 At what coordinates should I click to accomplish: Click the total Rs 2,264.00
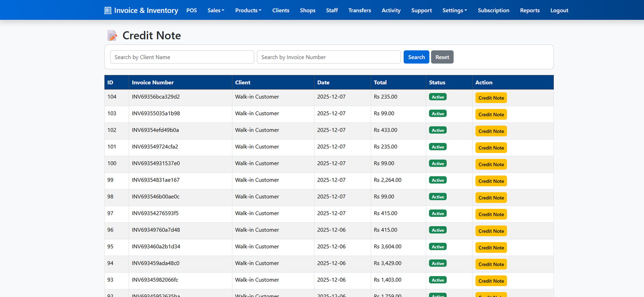(x=388, y=180)
